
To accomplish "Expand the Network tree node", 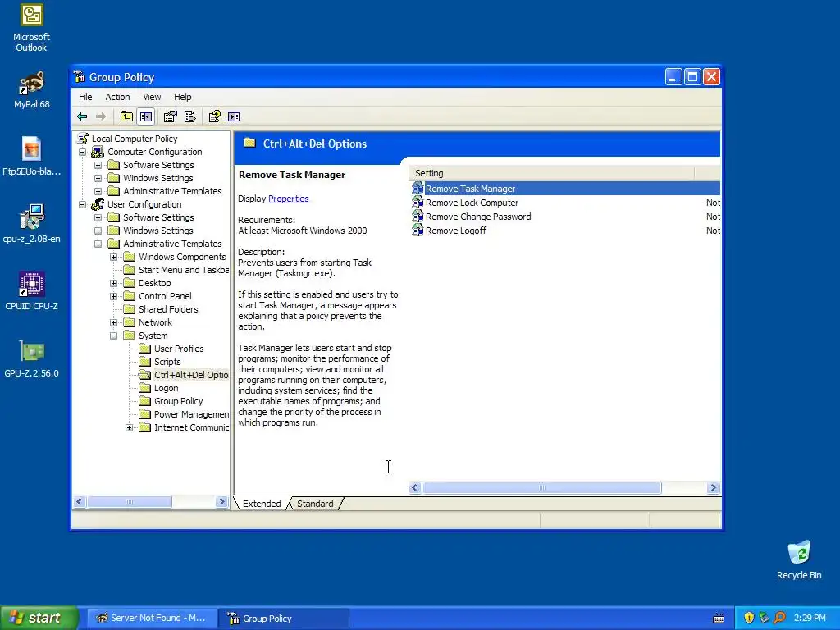I will 113,322.
